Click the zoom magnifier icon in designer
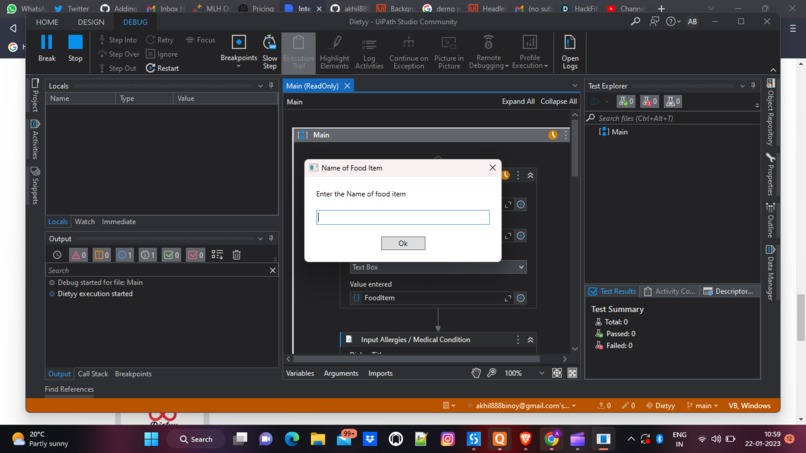Image resolution: width=806 pixels, height=453 pixels. [x=492, y=373]
